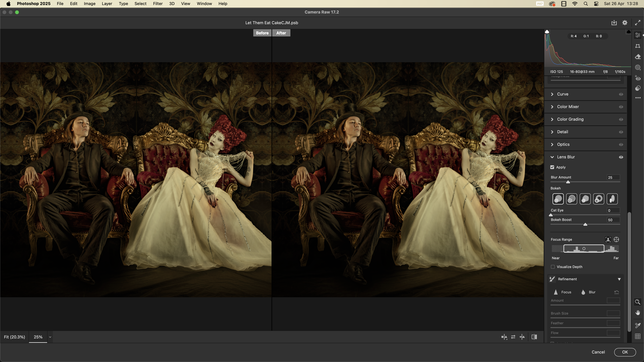Select the Red Eye removal tool
The image size is (644, 362).
click(638, 78)
